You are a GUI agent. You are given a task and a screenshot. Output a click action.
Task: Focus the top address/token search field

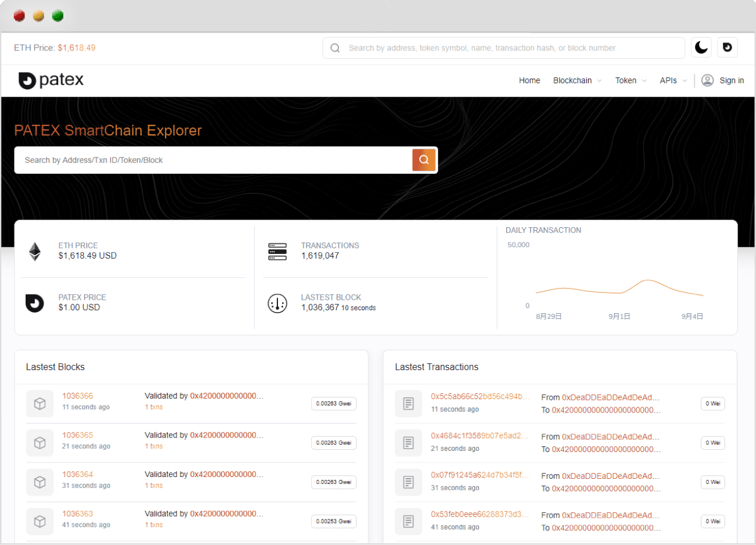pos(504,48)
